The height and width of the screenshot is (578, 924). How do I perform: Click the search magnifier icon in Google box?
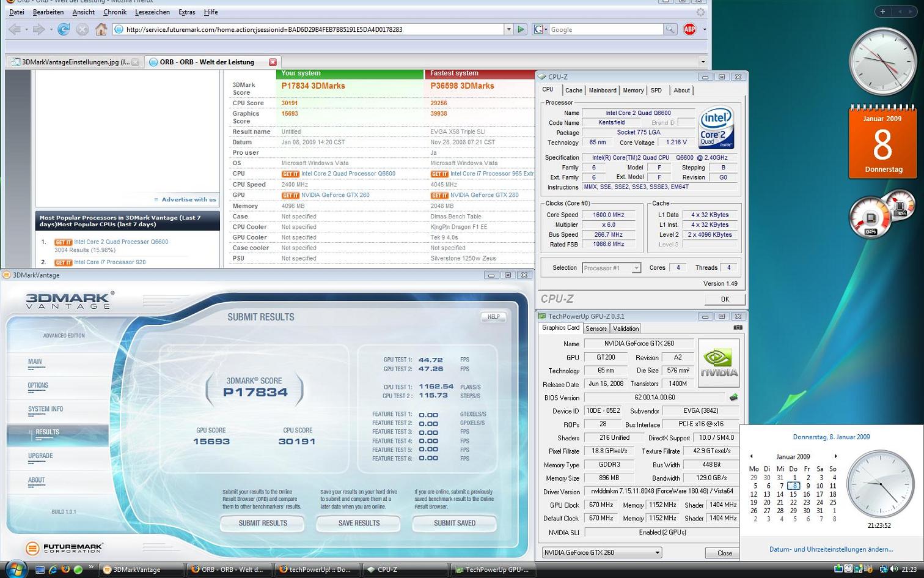[670, 29]
